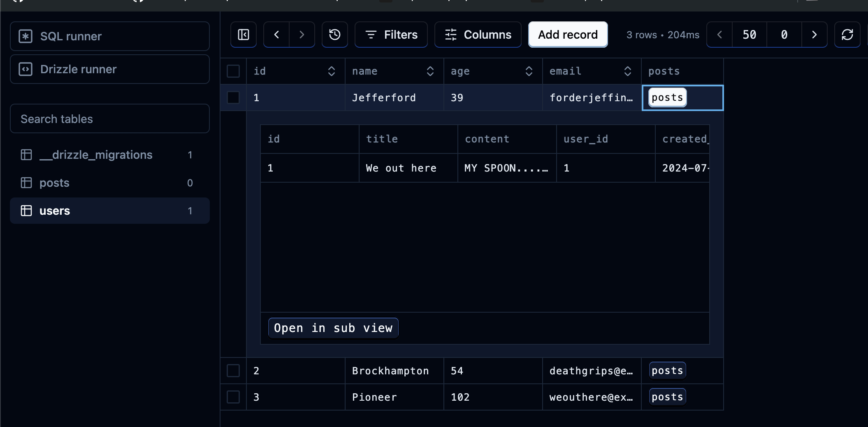Click the deathgrips@e… email cell
The image size is (868, 427).
pyautogui.click(x=592, y=371)
